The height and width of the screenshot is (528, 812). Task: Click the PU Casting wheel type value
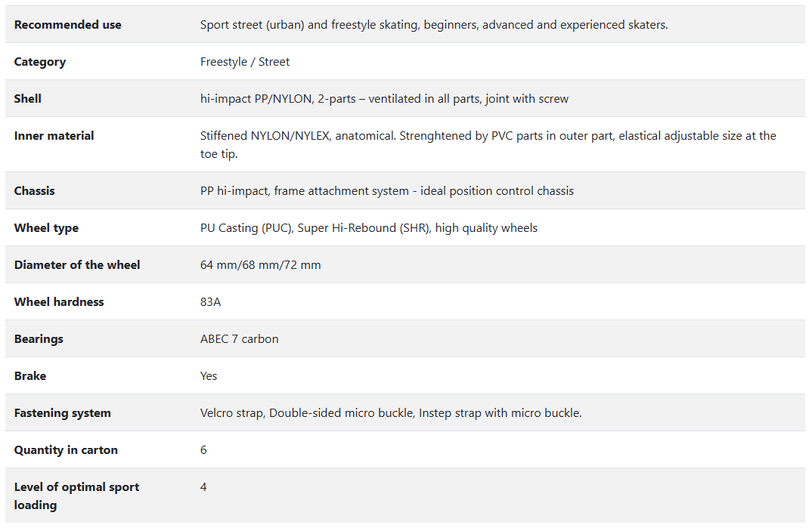pyautogui.click(x=368, y=228)
